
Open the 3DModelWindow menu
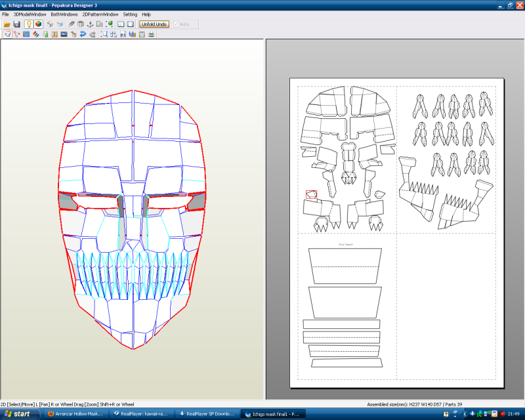(30, 14)
